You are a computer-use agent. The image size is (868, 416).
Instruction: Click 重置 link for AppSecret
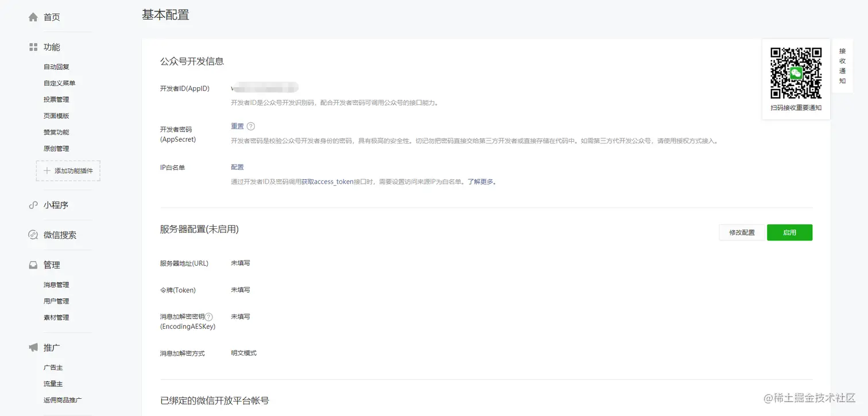click(237, 126)
